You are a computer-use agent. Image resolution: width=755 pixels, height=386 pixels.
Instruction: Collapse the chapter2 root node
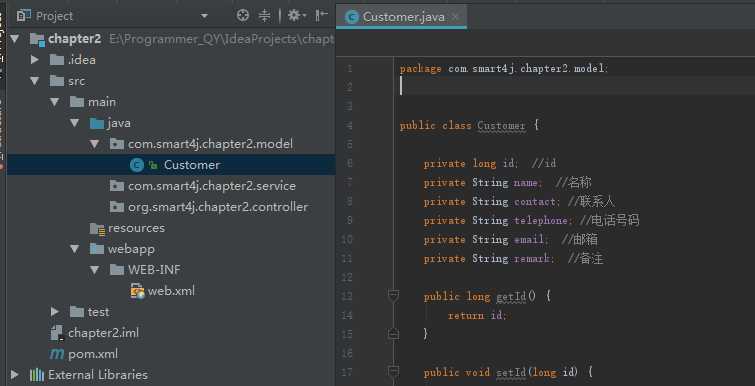pos(15,39)
